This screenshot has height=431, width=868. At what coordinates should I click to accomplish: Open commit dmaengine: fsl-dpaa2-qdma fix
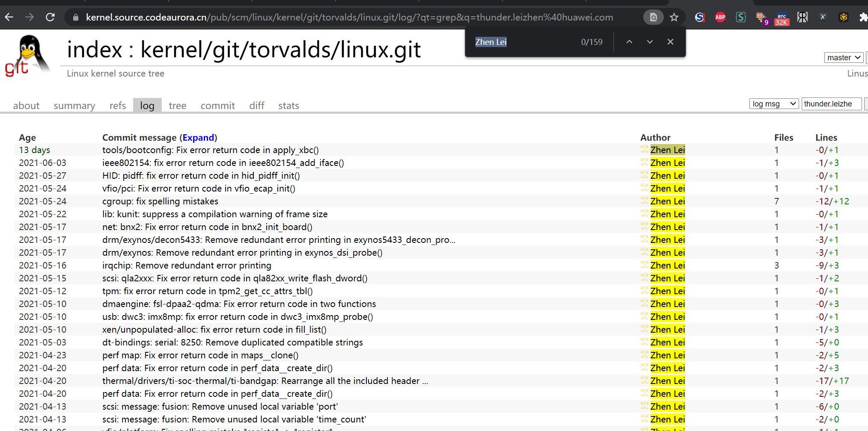tap(239, 304)
